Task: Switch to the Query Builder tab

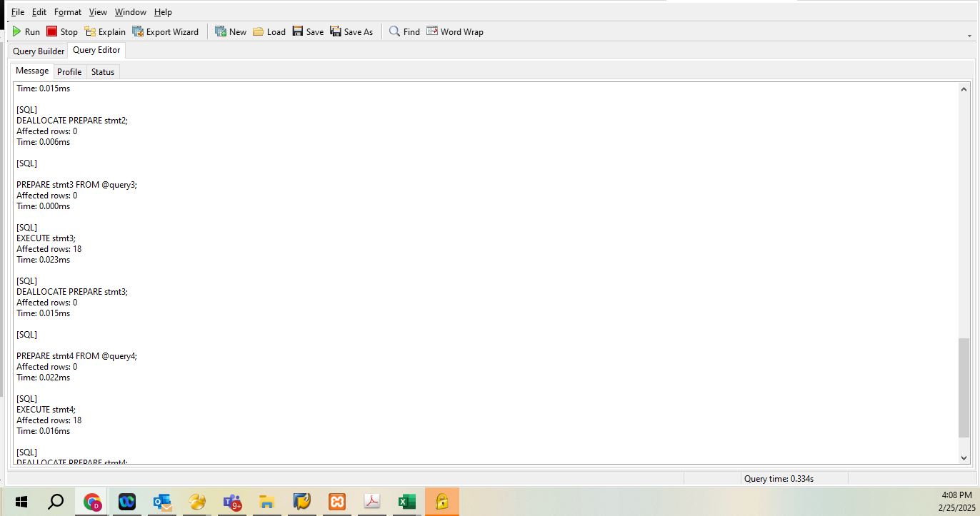Action: click(x=39, y=51)
